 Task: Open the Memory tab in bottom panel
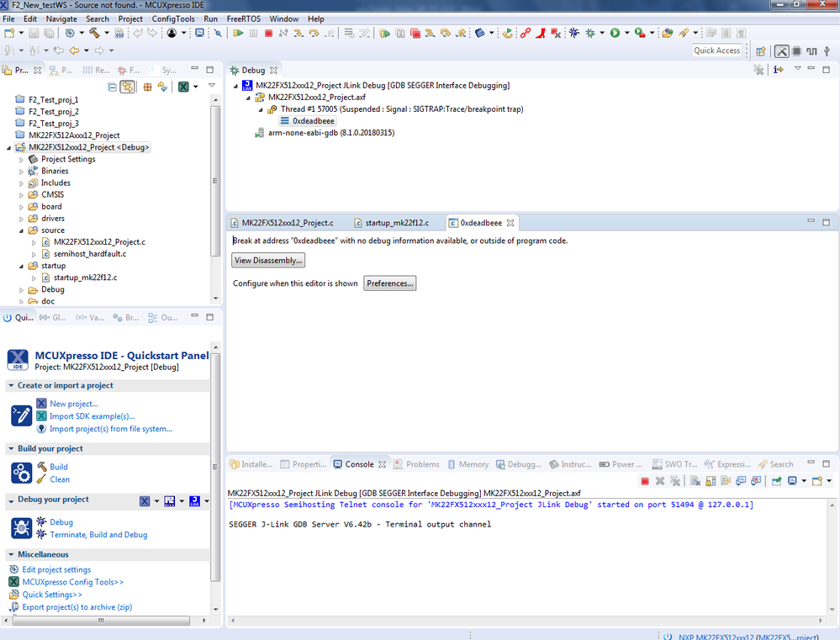tap(468, 464)
